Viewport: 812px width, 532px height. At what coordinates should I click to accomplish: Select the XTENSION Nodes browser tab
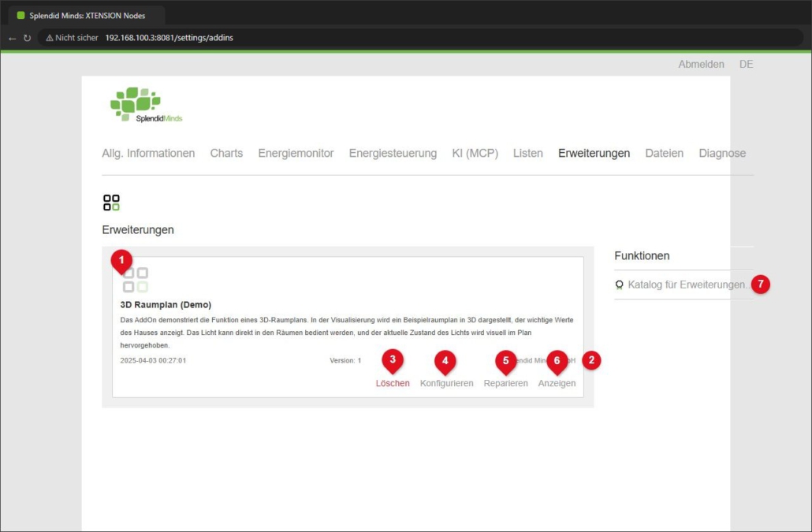pos(87,16)
